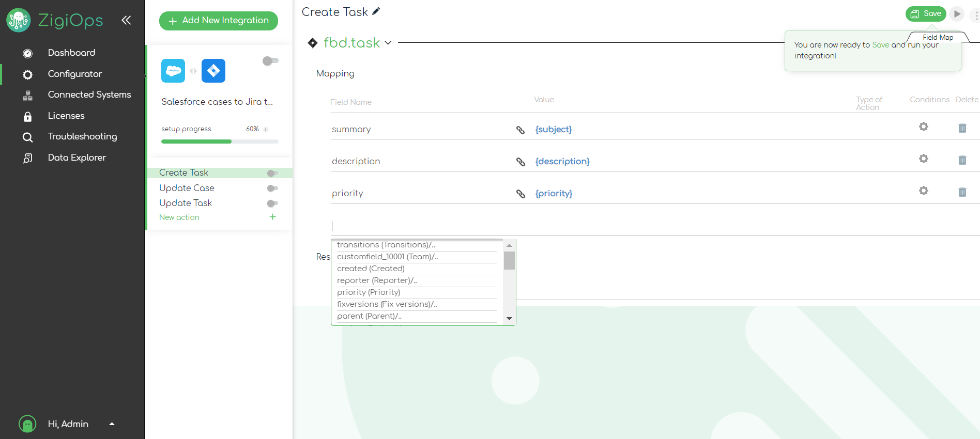The image size is (980, 439).
Task: Choose reporter (Reporter) from the list
Action: click(x=417, y=280)
